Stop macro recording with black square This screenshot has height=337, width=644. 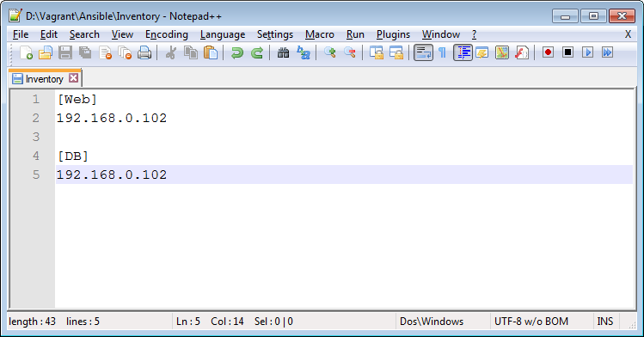coord(567,52)
